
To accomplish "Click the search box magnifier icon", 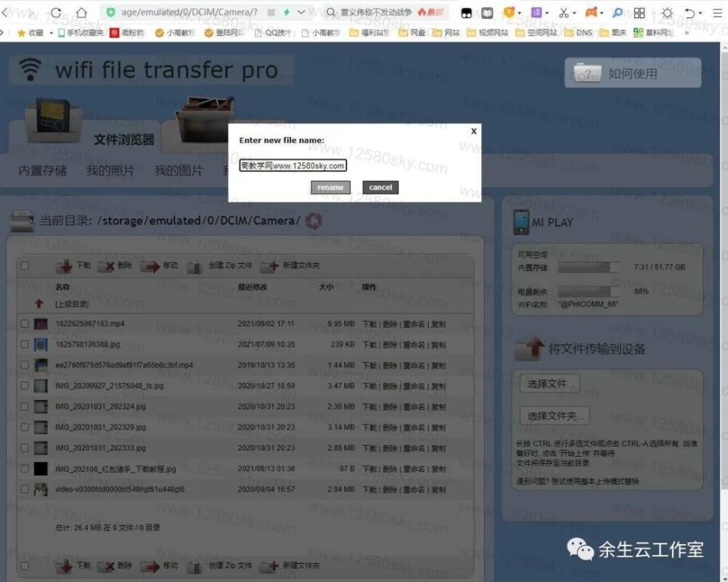I will 331,12.
